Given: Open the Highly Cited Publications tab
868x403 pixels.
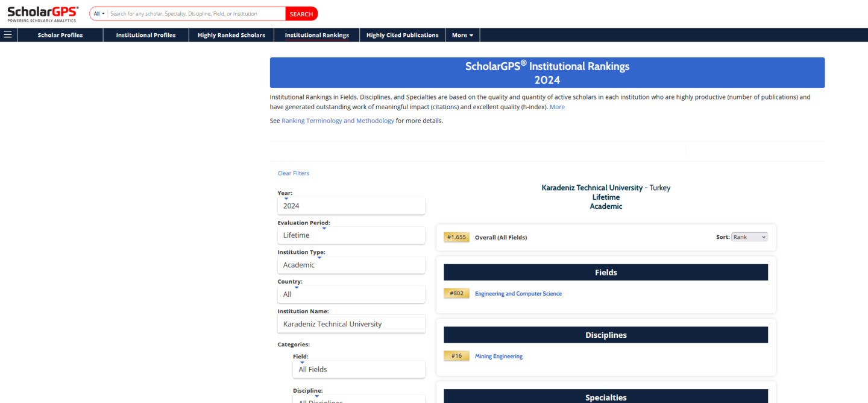Looking at the screenshot, I should (x=403, y=35).
